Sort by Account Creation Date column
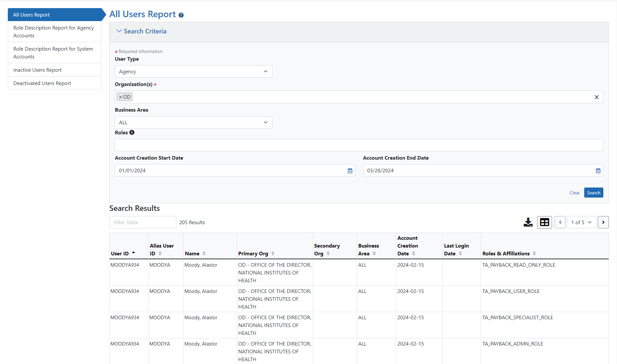The width and height of the screenshot is (617, 364). tap(413, 254)
